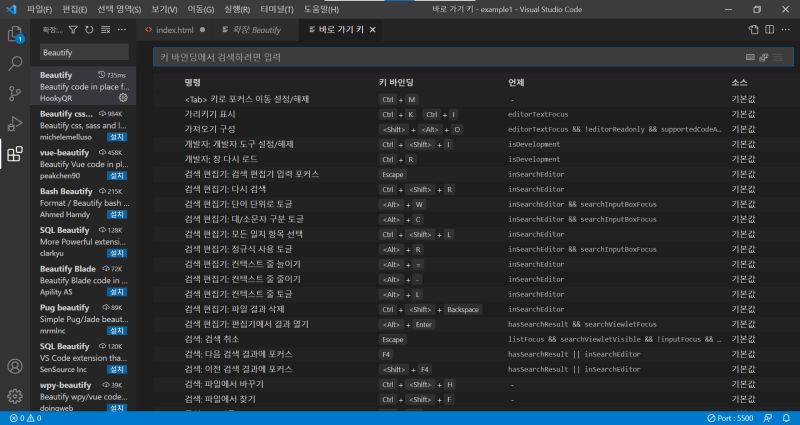
Task: Install the Beautify css extension by michelemelluso
Action: 117,137
